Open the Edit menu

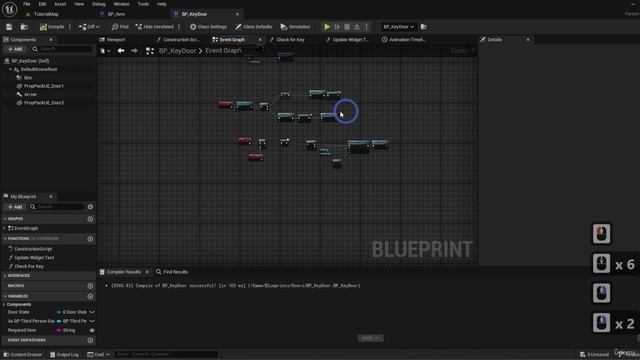coord(42,4)
